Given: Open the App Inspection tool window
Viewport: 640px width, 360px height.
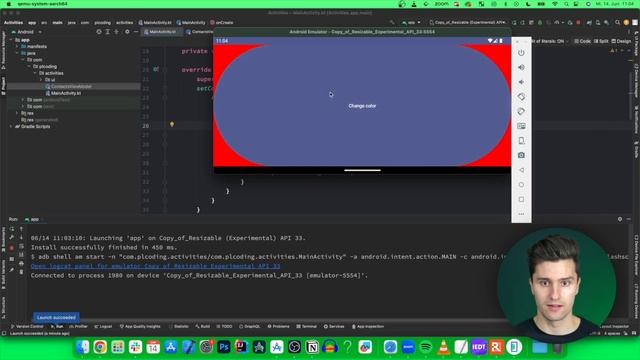Looking at the screenshot, I should point(368,327).
